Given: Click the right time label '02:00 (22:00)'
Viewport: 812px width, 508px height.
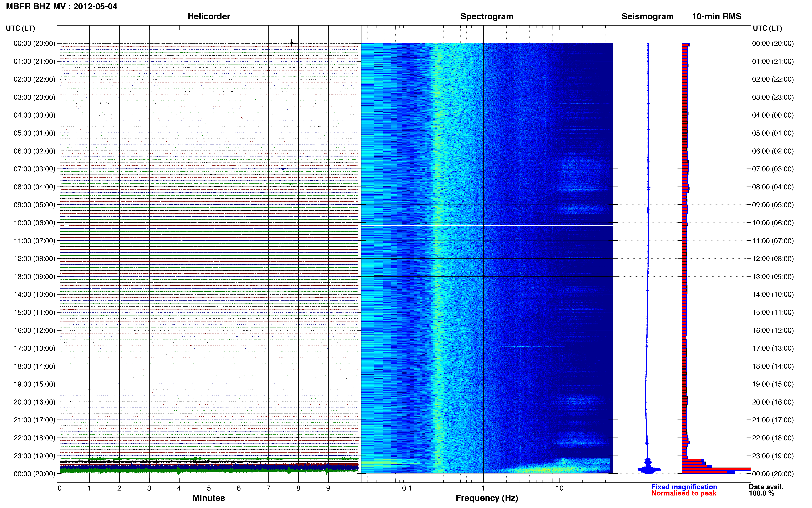Looking at the screenshot, I should pos(773,79).
